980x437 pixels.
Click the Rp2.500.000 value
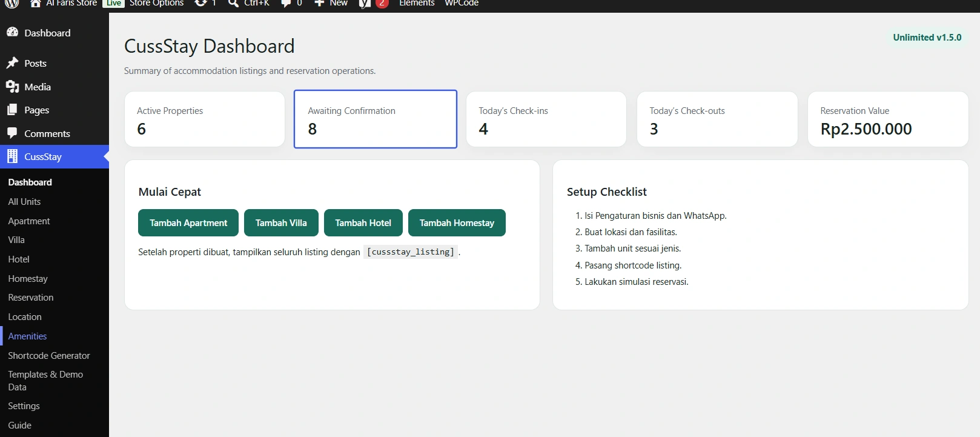pyautogui.click(x=866, y=129)
